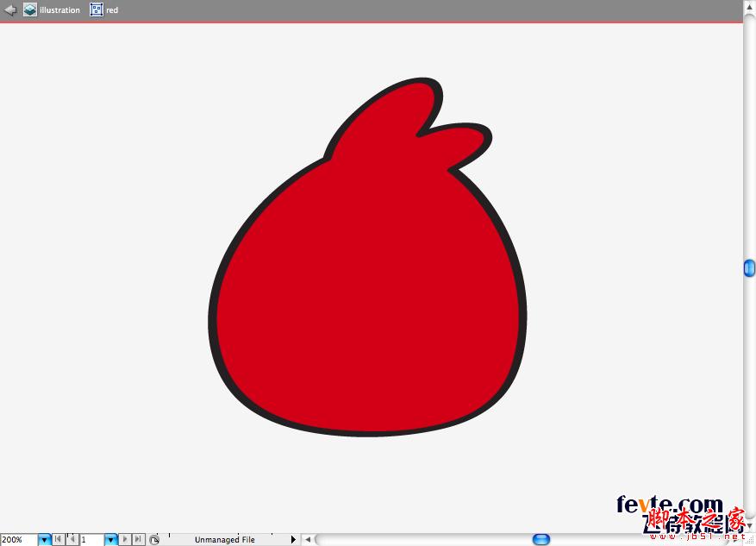Go to the previous artboard
The image size is (756, 546).
coord(72,539)
